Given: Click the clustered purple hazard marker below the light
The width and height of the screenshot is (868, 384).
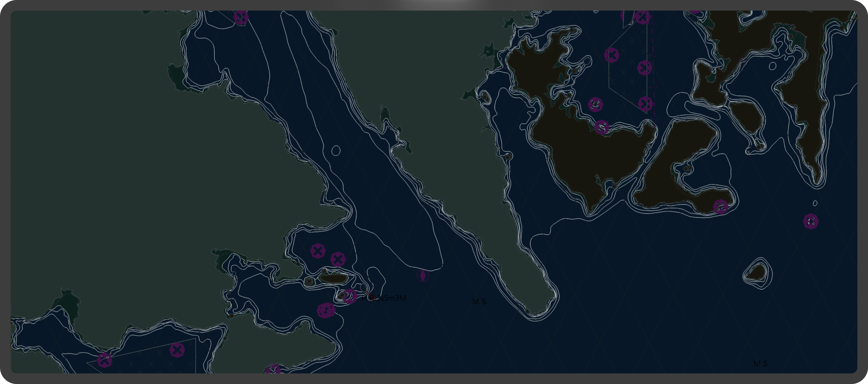Looking at the screenshot, I should coord(326,311).
